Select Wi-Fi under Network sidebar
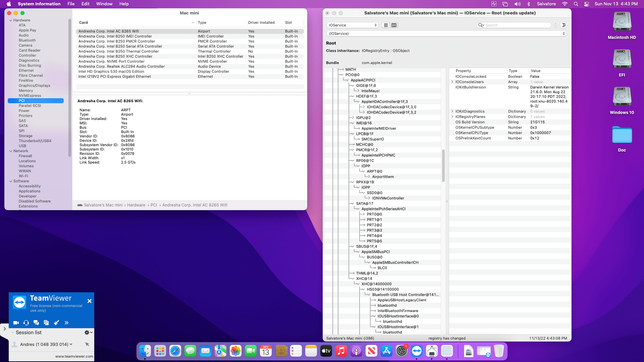 pos(23,176)
